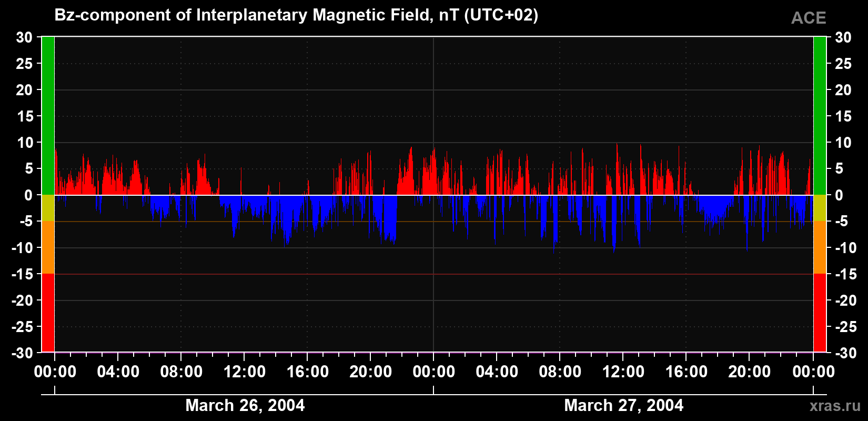868x421 pixels.
Task: Click the 30 label on the right axis
Action: [x=843, y=37]
